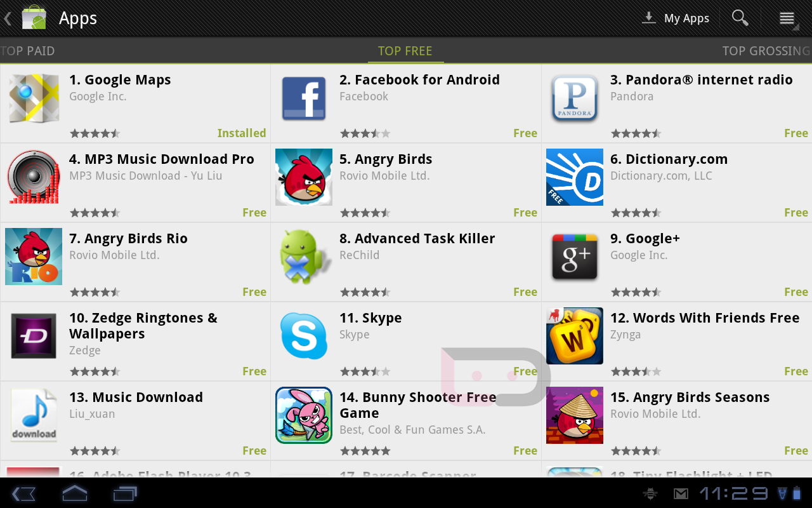Open recent apps from the system bar

pyautogui.click(x=125, y=493)
